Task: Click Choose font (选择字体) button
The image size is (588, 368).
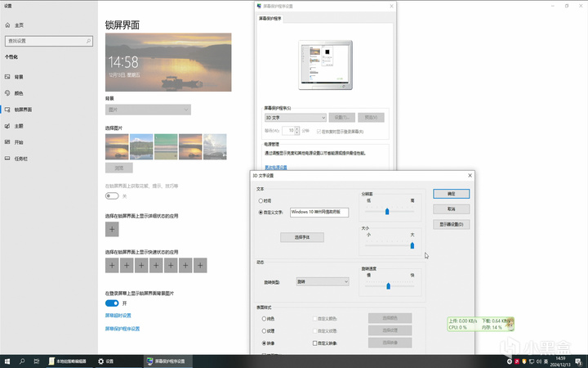Action: pyautogui.click(x=302, y=237)
